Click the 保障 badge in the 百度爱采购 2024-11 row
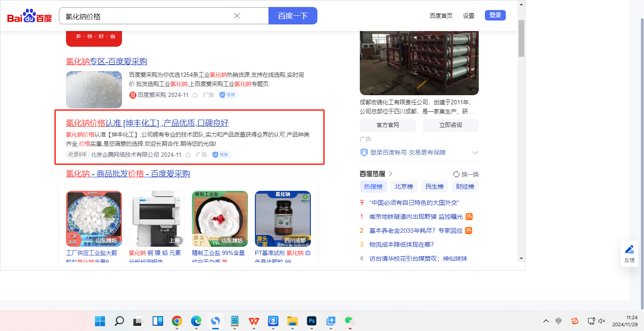The width and height of the screenshot is (644, 331). click(228, 95)
